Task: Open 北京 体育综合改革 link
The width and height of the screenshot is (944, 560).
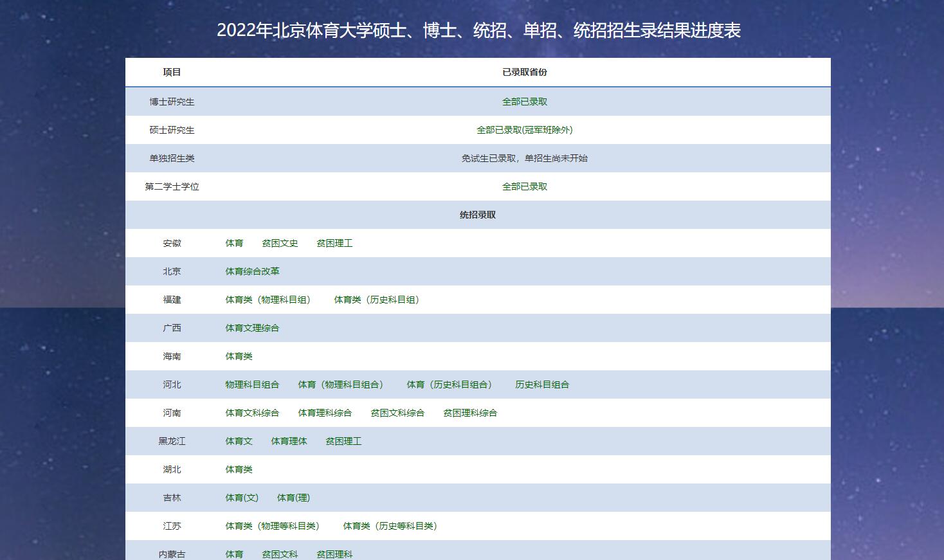Action: click(x=252, y=271)
